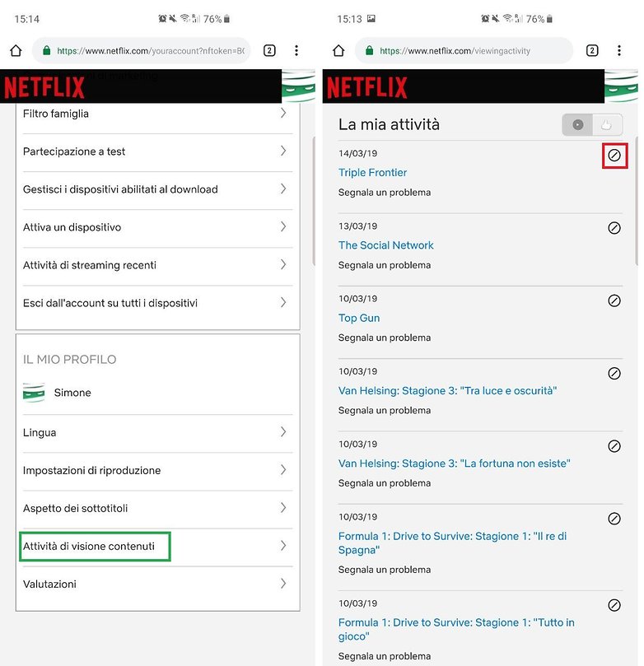Viewport: 644px width, 666px height.
Task: Select Impostazioni di riproduzione item
Action: [x=157, y=472]
